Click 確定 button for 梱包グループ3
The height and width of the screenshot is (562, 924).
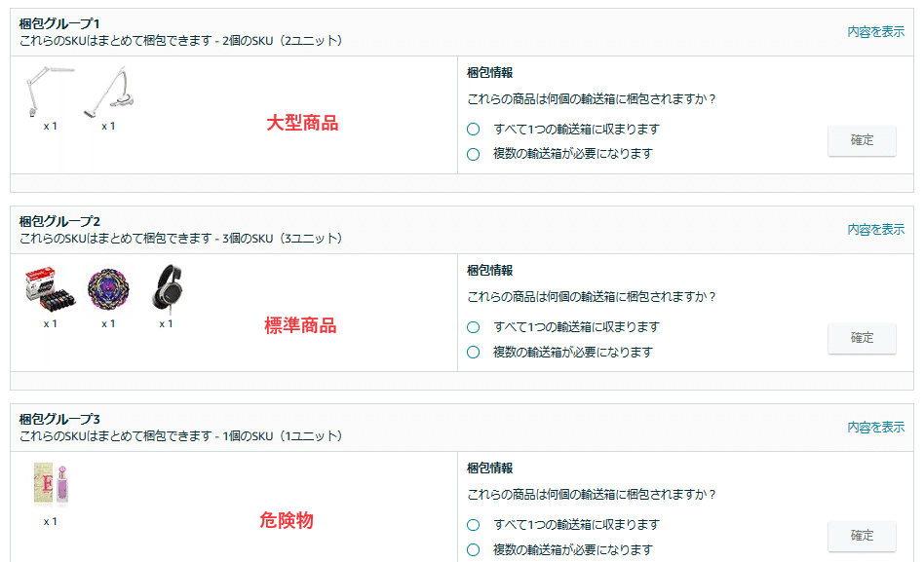[862, 536]
